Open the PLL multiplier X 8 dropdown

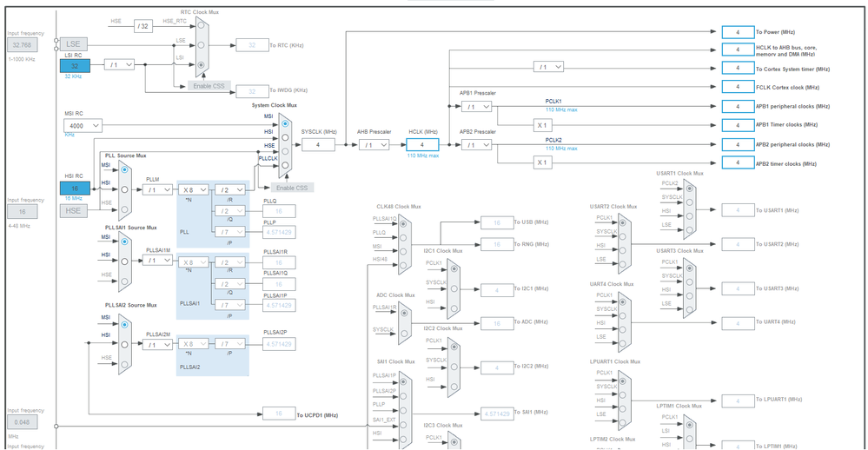193,190
